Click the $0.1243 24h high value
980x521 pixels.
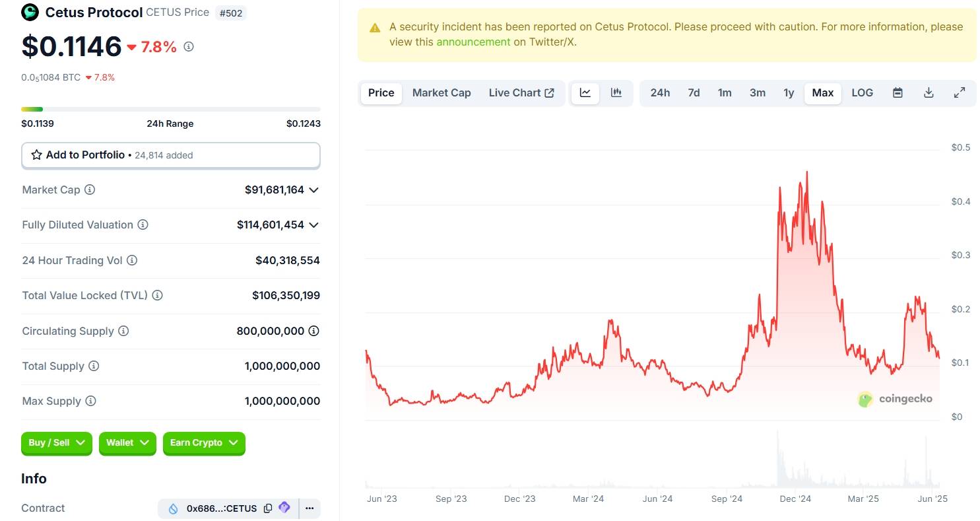(x=304, y=123)
